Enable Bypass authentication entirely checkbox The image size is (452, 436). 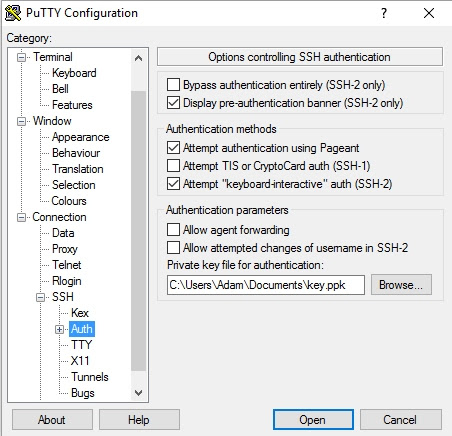tap(173, 85)
